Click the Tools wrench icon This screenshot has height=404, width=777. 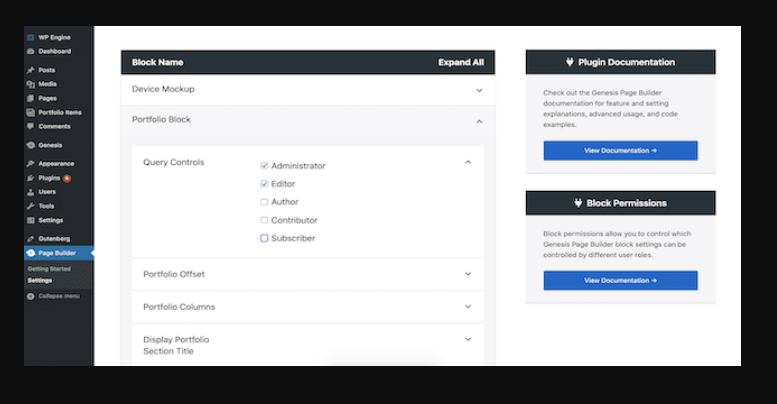click(x=31, y=206)
